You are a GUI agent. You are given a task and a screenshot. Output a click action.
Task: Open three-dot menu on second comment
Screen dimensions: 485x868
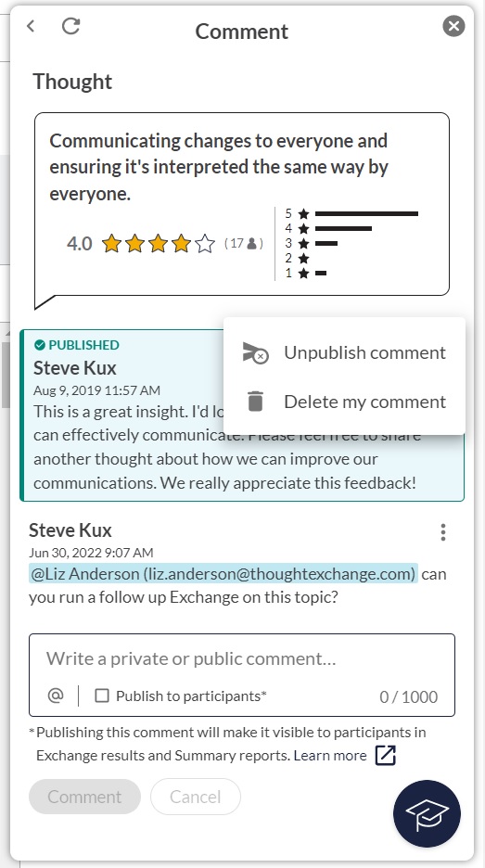(x=443, y=532)
